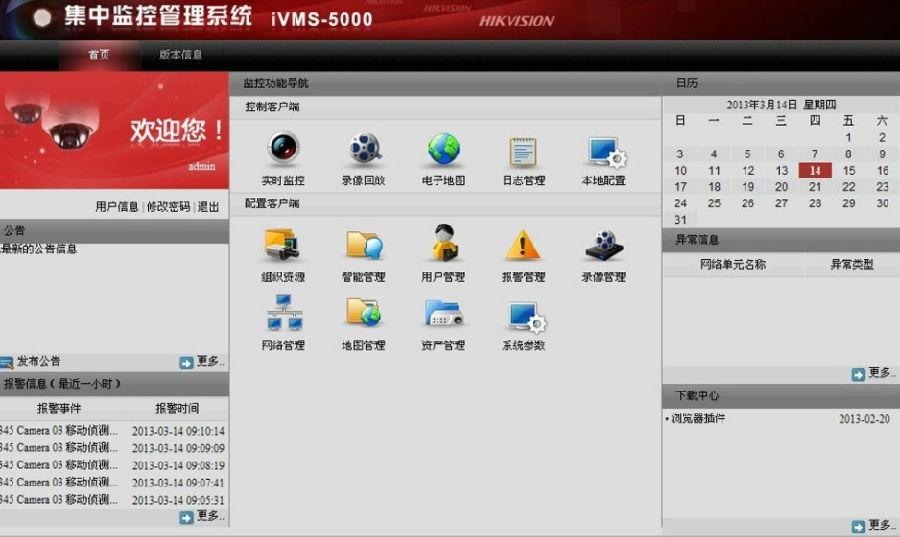Click 更多 arrow in 异常信息 panel
The width and height of the screenshot is (900, 537).
(858, 375)
